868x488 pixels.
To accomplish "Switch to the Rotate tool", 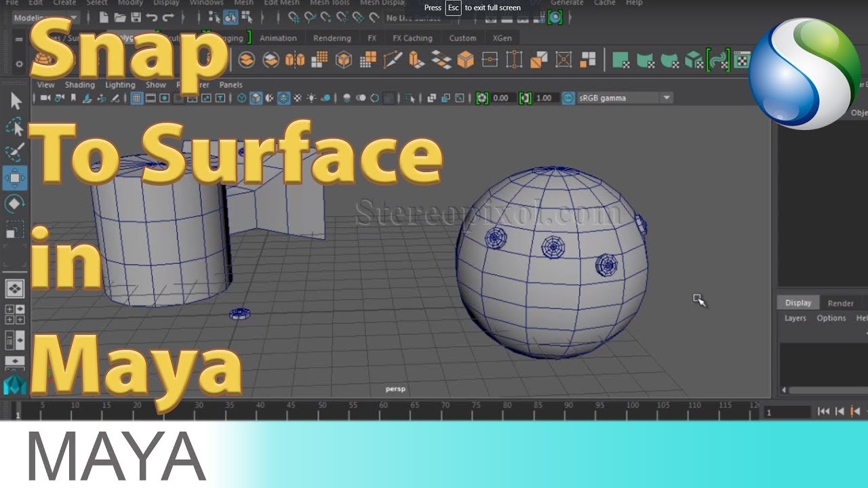I will pos(16,204).
